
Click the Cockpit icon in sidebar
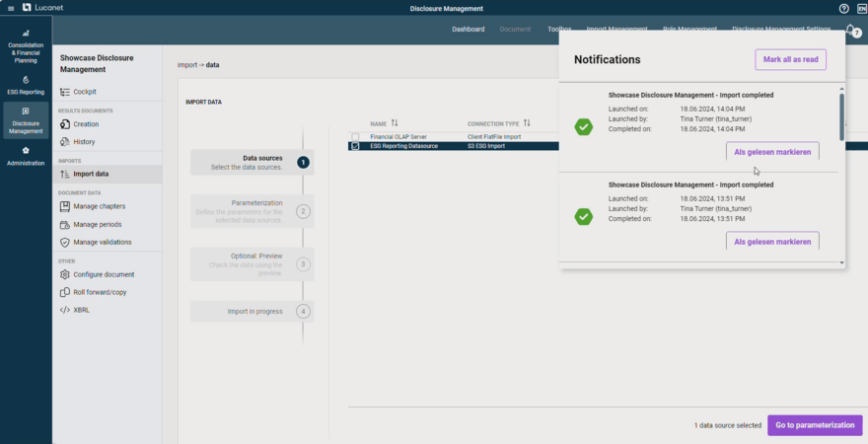(x=65, y=92)
